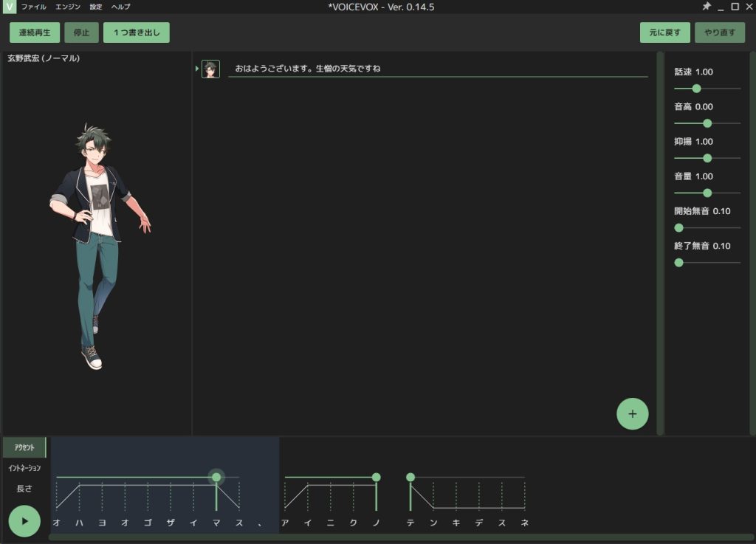
Task: Click the horizontal scrollbar under accent panel
Action: (x=401, y=537)
